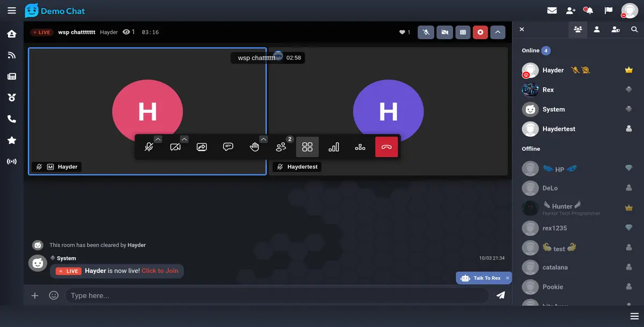Open the hamburger main menu
This screenshot has width=644, height=327.
(12, 10)
